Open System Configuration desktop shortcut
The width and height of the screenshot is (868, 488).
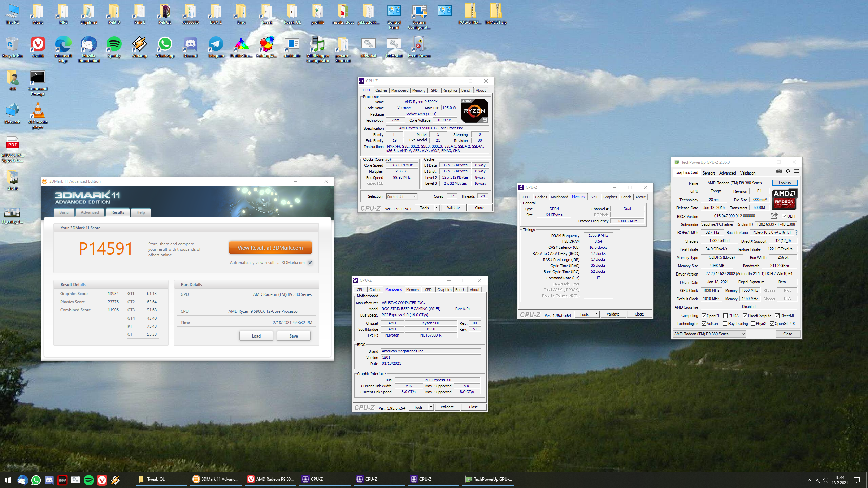coord(419,16)
